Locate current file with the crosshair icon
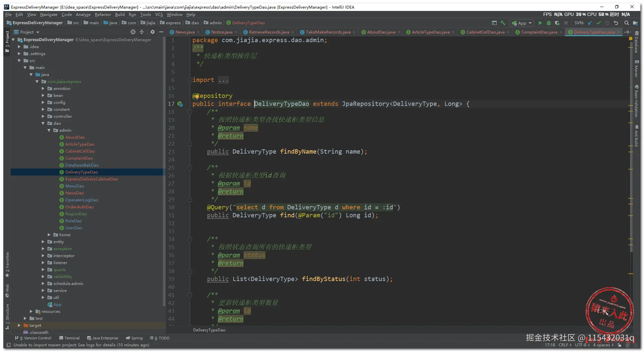This screenshot has width=644, height=352. tap(133, 32)
